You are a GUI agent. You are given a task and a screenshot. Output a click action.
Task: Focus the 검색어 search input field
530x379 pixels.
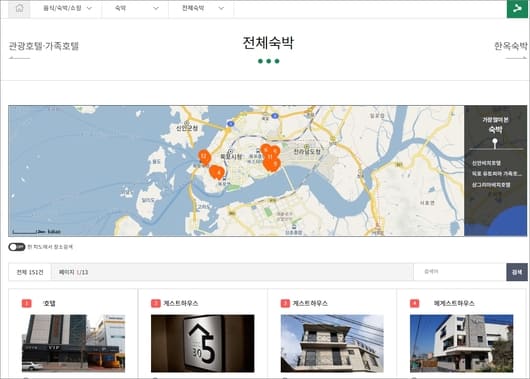460,272
